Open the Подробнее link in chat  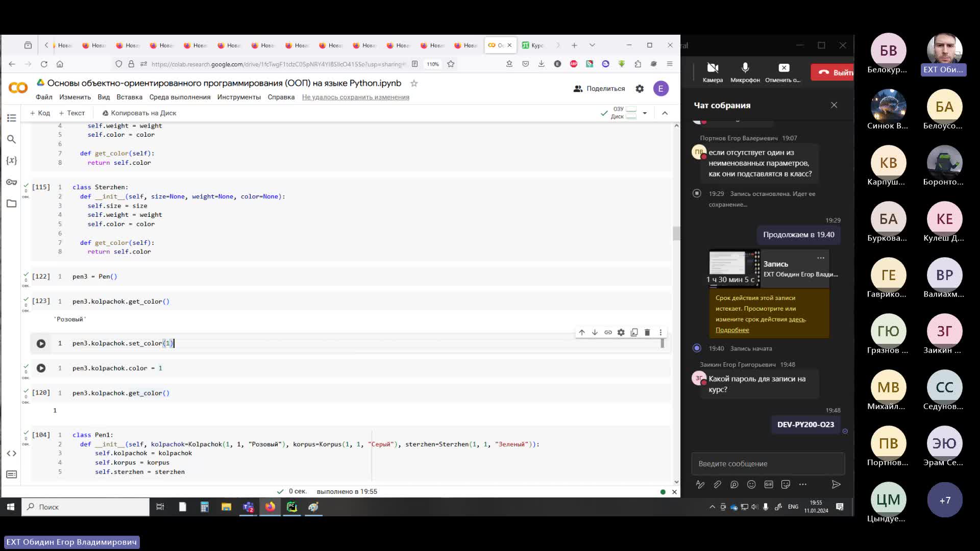pyautogui.click(x=732, y=330)
